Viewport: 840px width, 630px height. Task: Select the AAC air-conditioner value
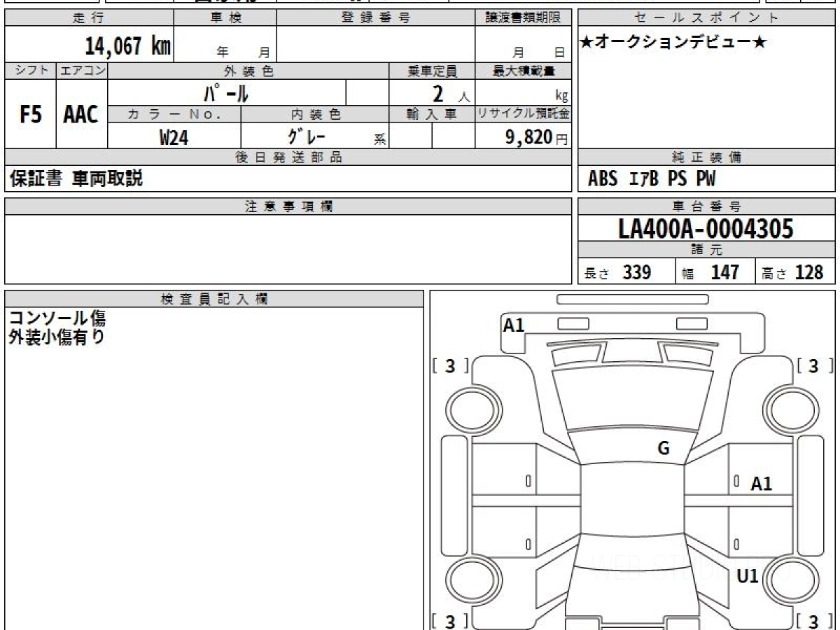click(81, 114)
